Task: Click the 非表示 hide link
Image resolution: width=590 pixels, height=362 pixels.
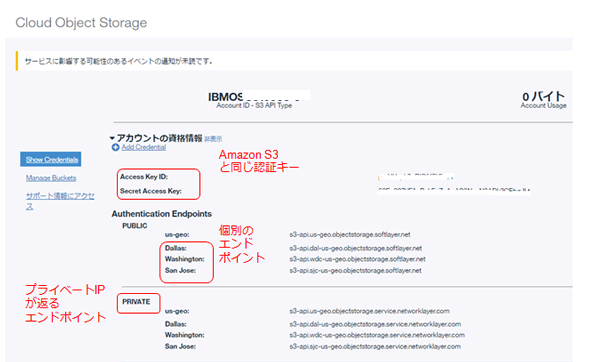Action: pyautogui.click(x=213, y=139)
